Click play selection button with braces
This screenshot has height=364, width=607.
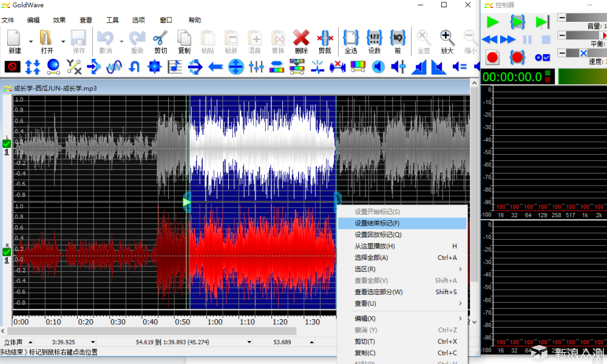click(x=518, y=22)
